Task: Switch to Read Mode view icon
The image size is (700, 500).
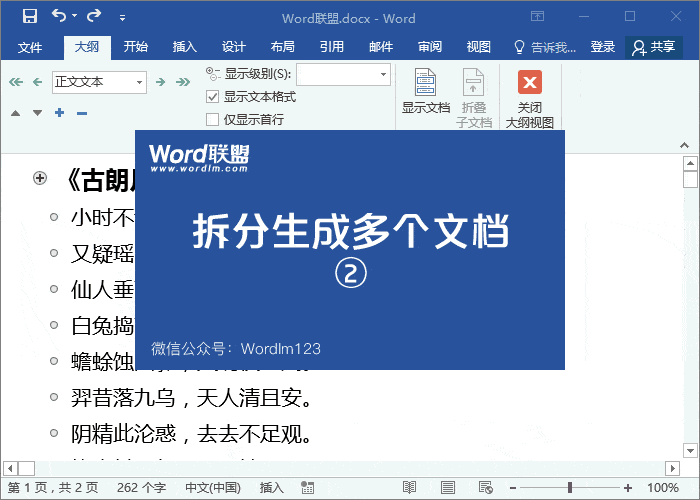Action: [409, 488]
